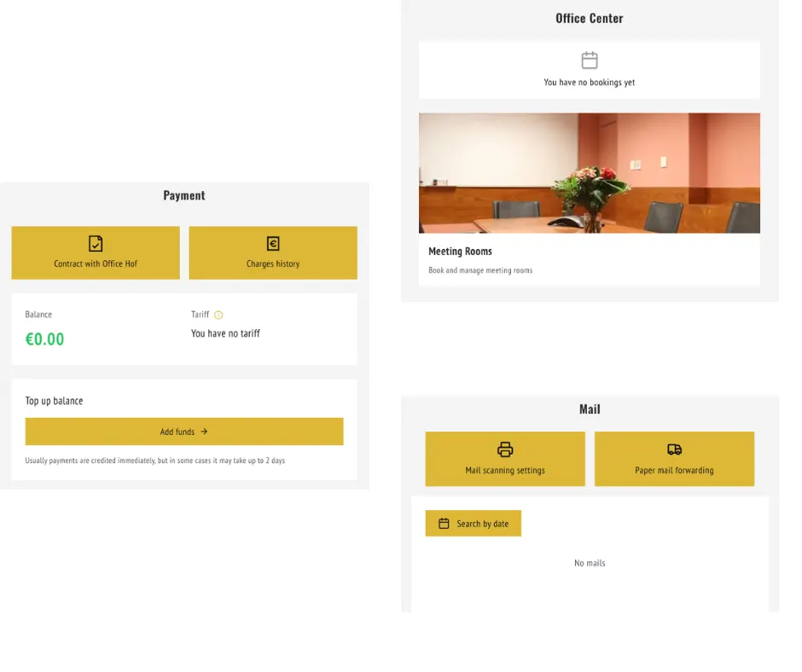Viewport: 802px width, 672px height.
Task: Click the Mail section heading
Action: pos(590,409)
